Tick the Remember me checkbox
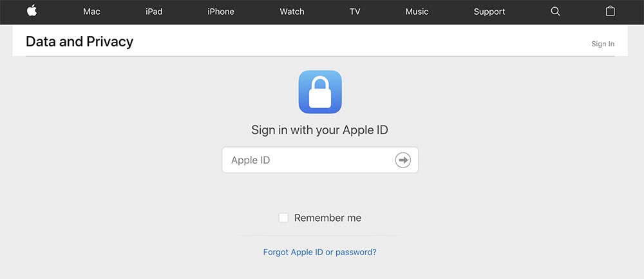 pyautogui.click(x=283, y=218)
